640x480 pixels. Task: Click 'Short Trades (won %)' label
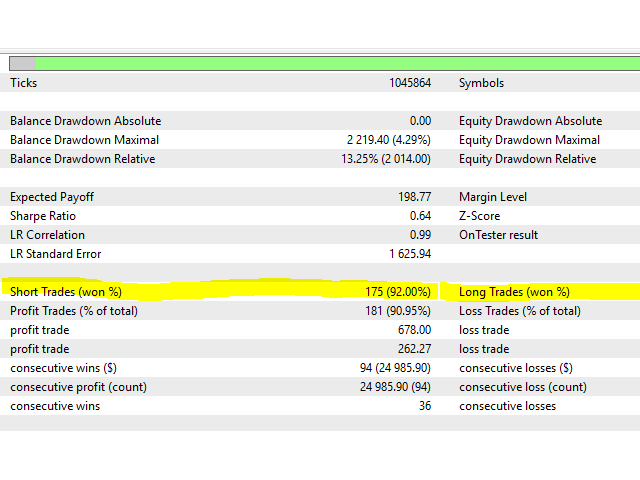(x=66, y=292)
